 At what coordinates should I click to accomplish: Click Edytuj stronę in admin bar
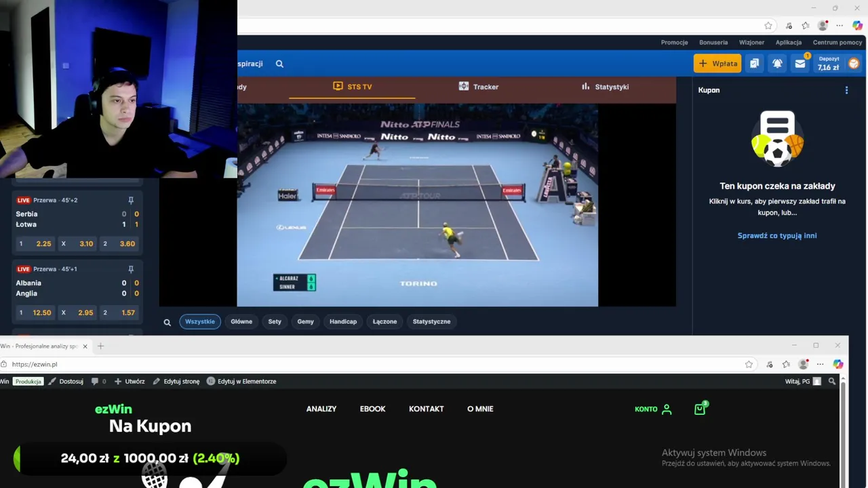point(176,382)
